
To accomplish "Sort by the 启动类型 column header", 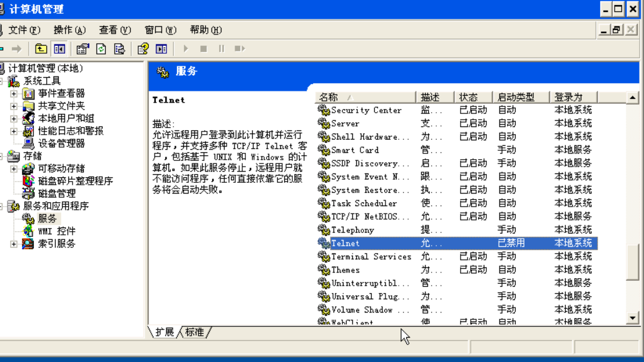I will tap(521, 97).
